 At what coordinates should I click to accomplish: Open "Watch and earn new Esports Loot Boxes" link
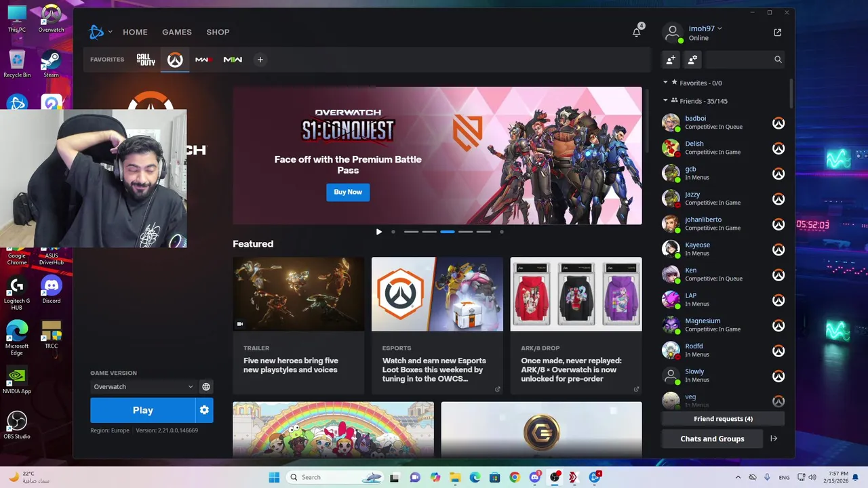[x=434, y=369]
